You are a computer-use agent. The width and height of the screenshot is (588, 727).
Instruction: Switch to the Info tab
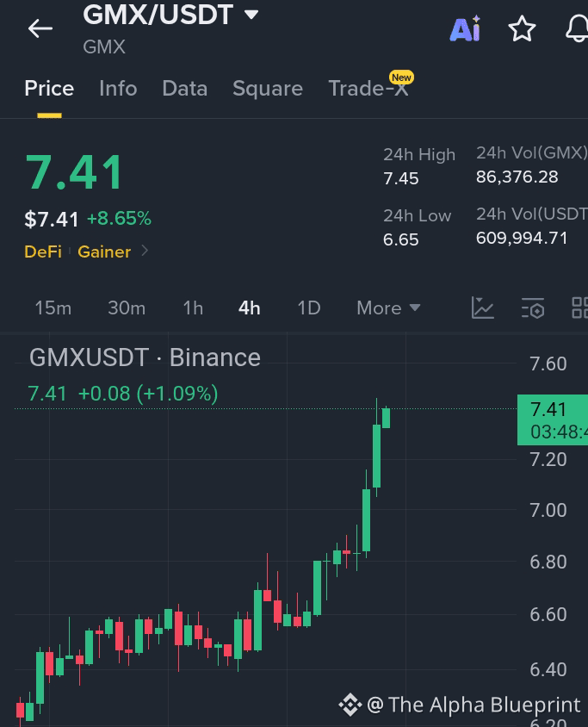[x=118, y=88]
